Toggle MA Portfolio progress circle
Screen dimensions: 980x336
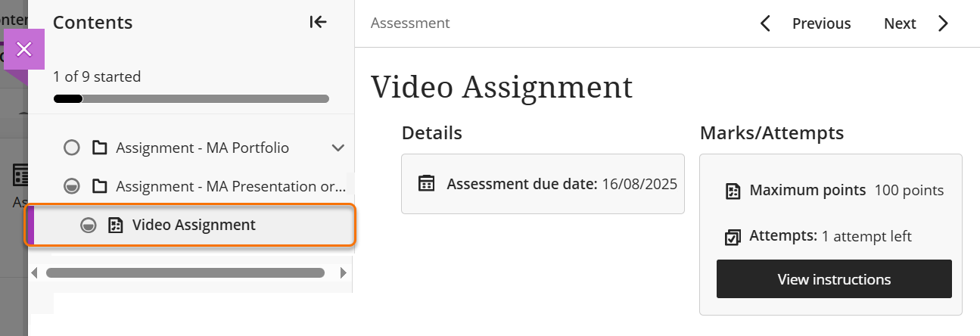tap(72, 148)
